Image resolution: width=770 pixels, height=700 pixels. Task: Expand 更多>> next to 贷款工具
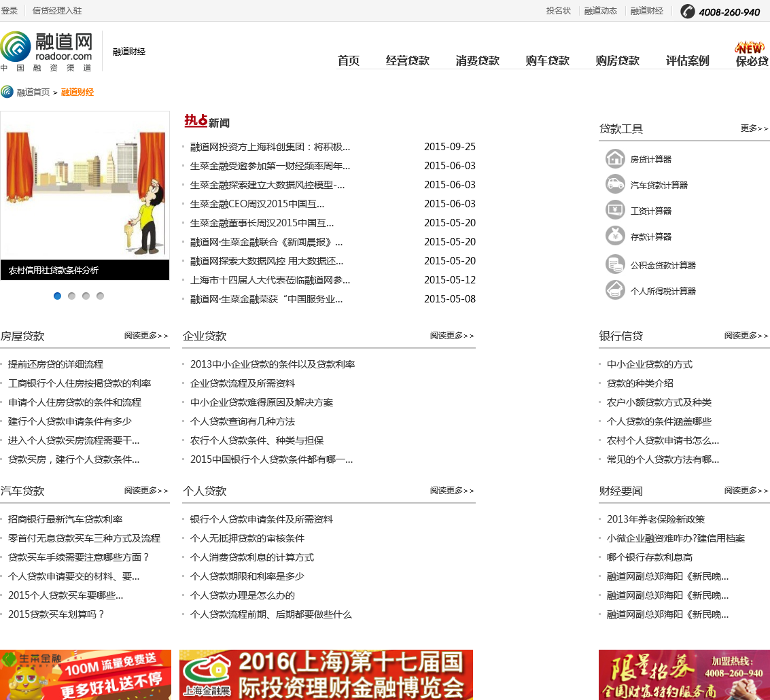click(x=754, y=128)
